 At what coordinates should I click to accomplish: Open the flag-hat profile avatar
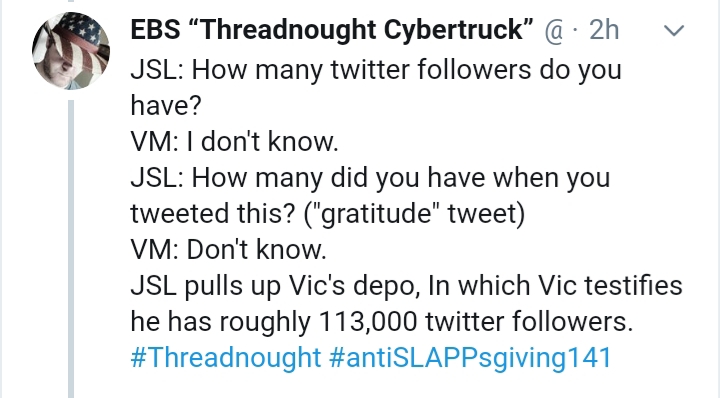coord(71,50)
